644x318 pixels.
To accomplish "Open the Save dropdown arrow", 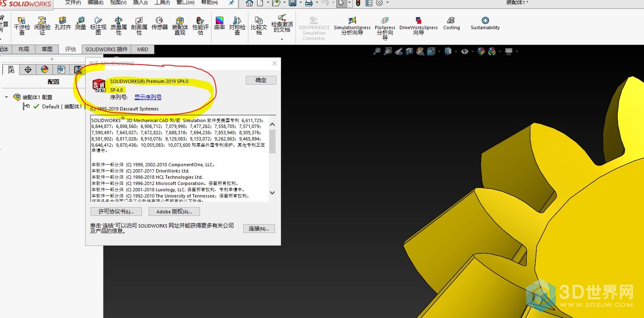I will pyautogui.click(x=300, y=3).
